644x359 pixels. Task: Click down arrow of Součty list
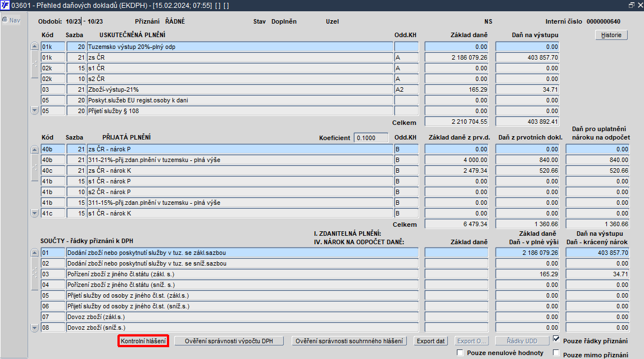34,327
